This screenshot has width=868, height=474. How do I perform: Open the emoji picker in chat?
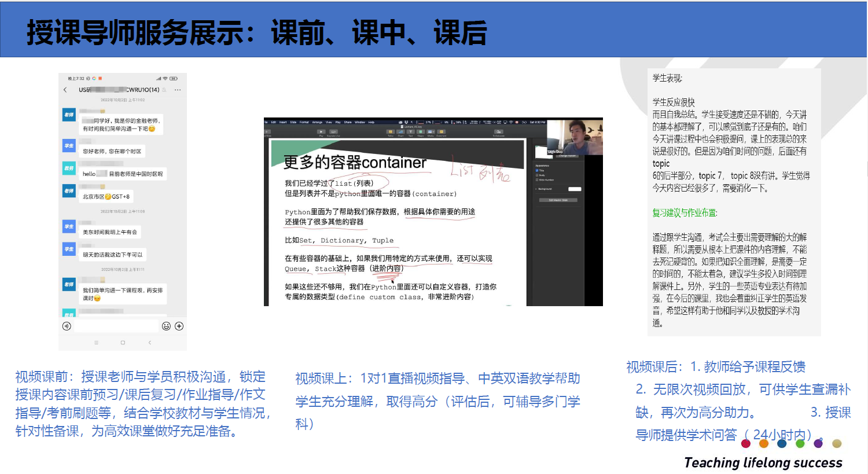pyautogui.click(x=166, y=326)
